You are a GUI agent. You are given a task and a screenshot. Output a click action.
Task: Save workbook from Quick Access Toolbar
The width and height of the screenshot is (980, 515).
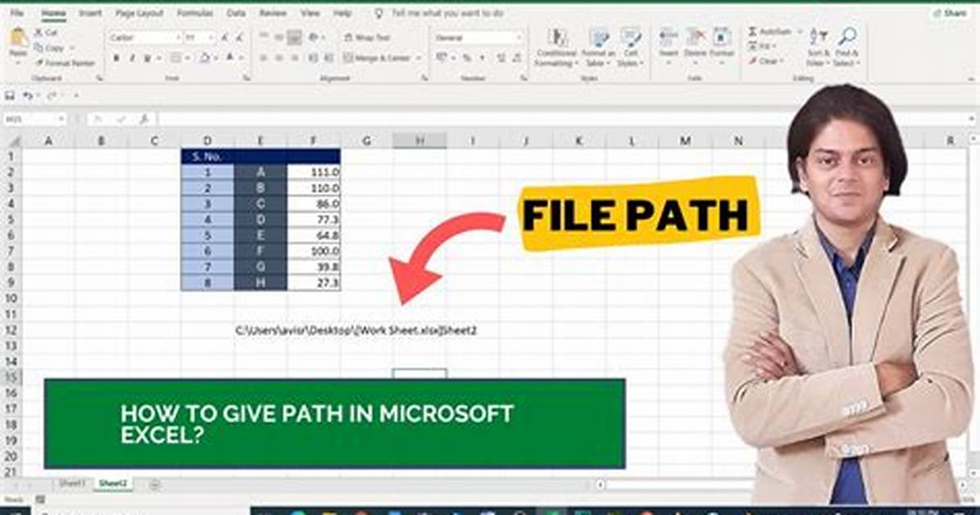pos(10,96)
